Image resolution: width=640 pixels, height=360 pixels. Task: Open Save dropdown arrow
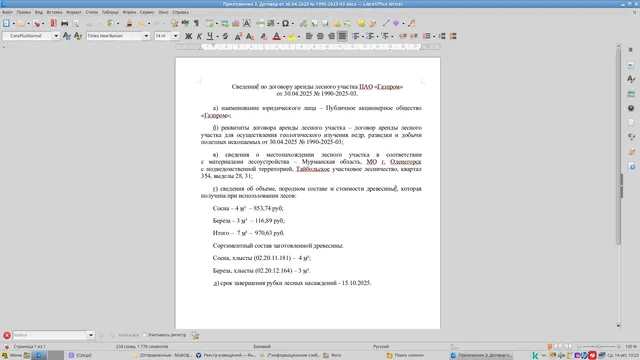click(x=43, y=24)
